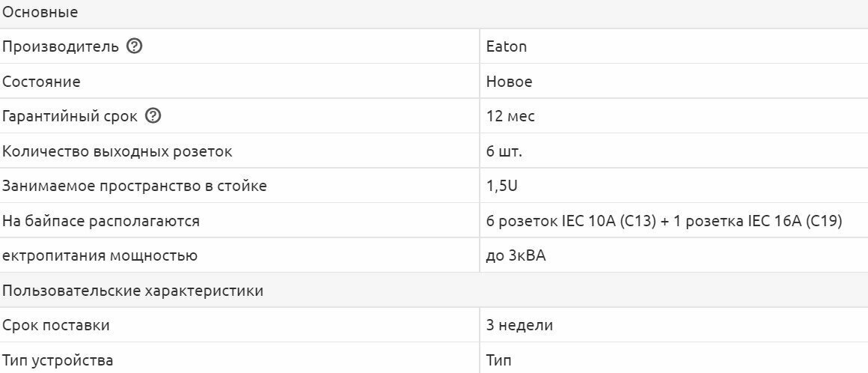The height and width of the screenshot is (373, 868).
Task: Click На байпасе располагаются label
Action: [x=101, y=221]
